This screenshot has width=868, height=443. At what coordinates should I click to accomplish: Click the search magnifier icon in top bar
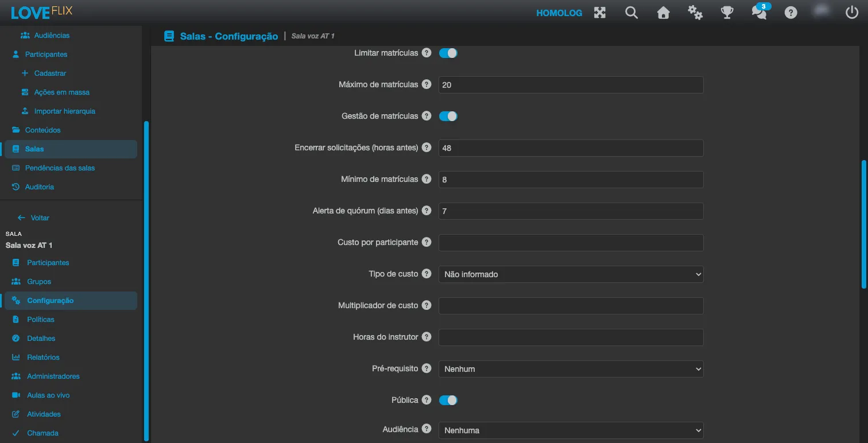(631, 13)
